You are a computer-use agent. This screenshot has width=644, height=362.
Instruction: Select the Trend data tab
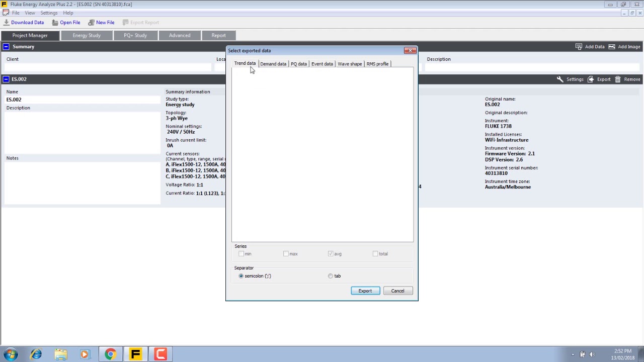pyautogui.click(x=245, y=64)
